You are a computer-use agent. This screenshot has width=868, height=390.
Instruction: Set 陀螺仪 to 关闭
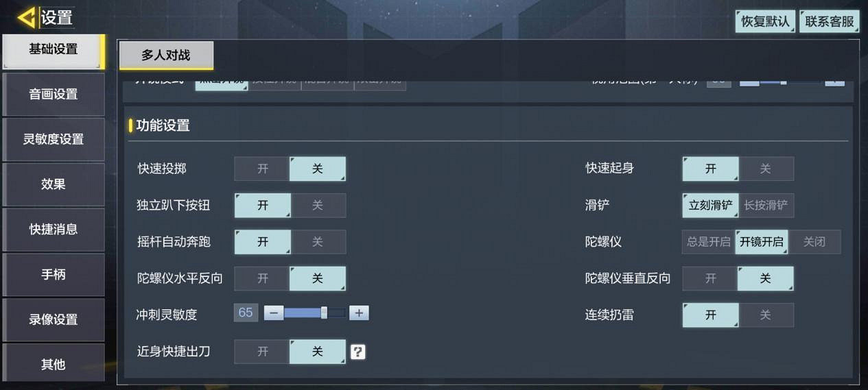[x=814, y=242]
